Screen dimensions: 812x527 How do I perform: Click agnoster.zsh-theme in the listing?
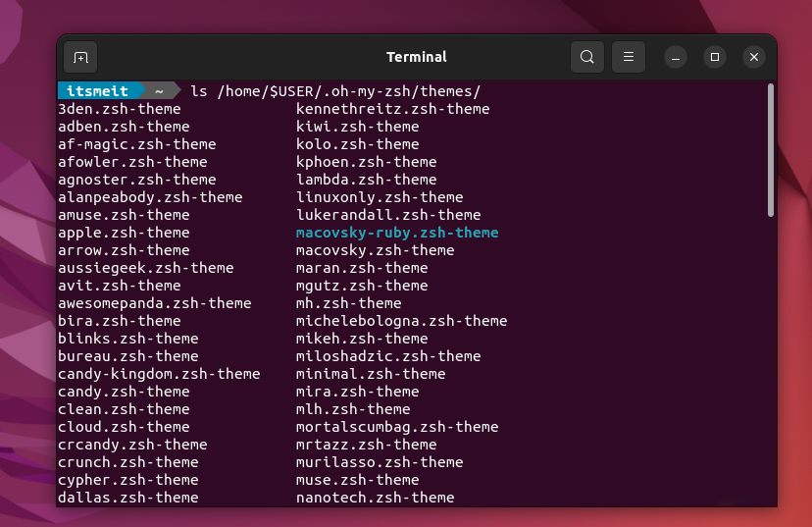(x=136, y=180)
